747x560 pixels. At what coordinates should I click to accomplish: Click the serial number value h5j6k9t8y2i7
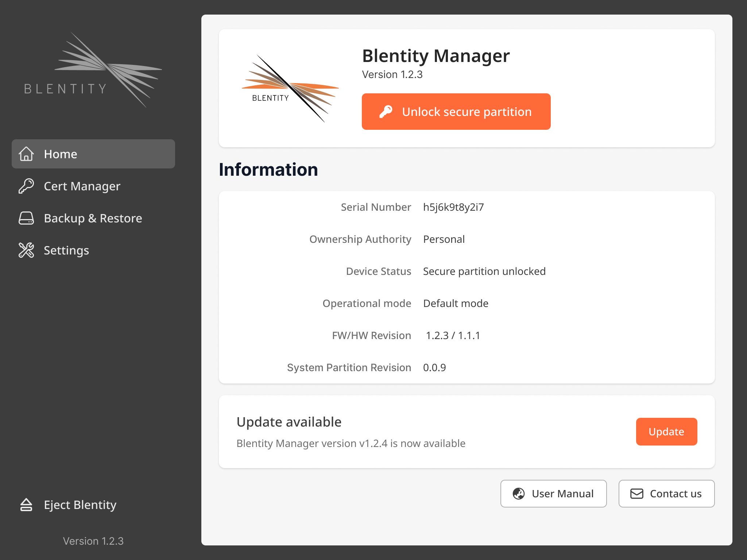(453, 207)
